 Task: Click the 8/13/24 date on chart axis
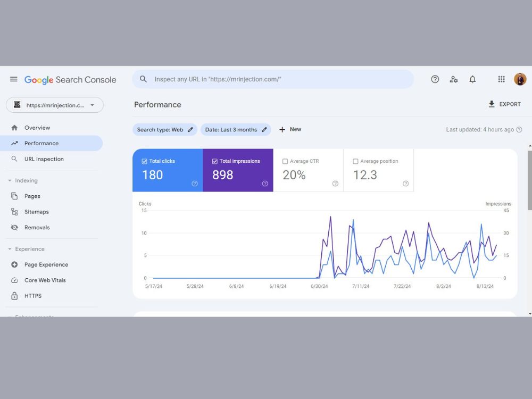[485, 286]
